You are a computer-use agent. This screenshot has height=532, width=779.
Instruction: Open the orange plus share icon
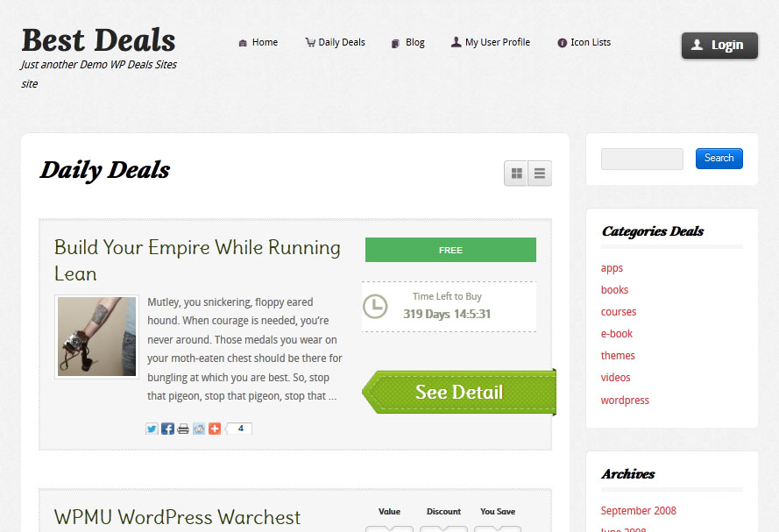[x=214, y=429]
